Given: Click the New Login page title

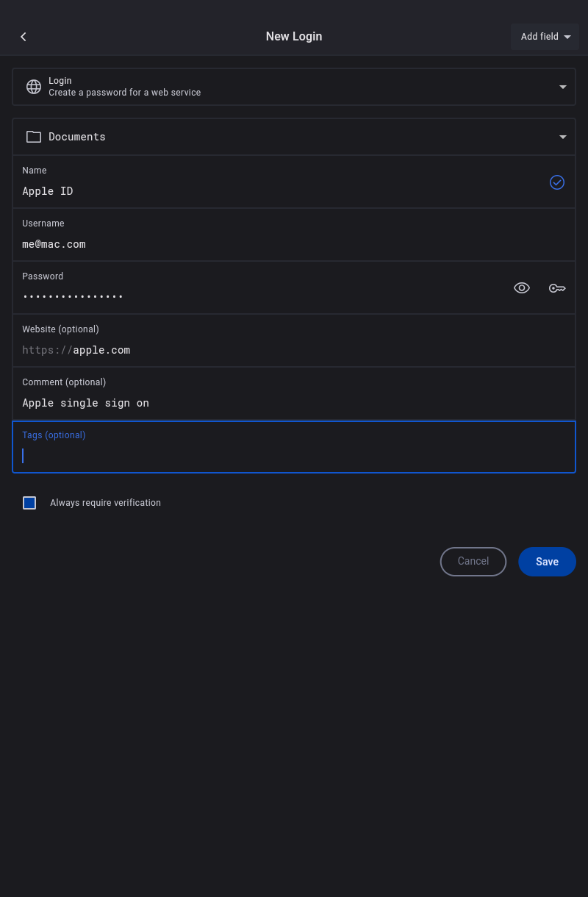Looking at the screenshot, I should click(x=294, y=37).
